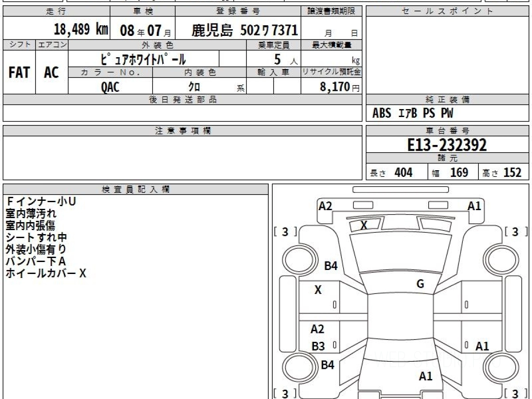The image size is (532, 399).
Task: Click the mileage value 18,489 km
Action: (81, 30)
